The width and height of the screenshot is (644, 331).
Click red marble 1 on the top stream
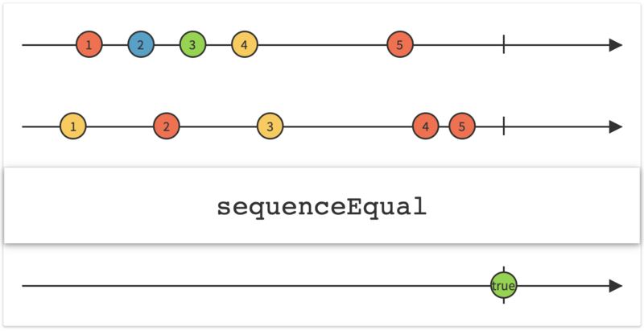pos(89,45)
